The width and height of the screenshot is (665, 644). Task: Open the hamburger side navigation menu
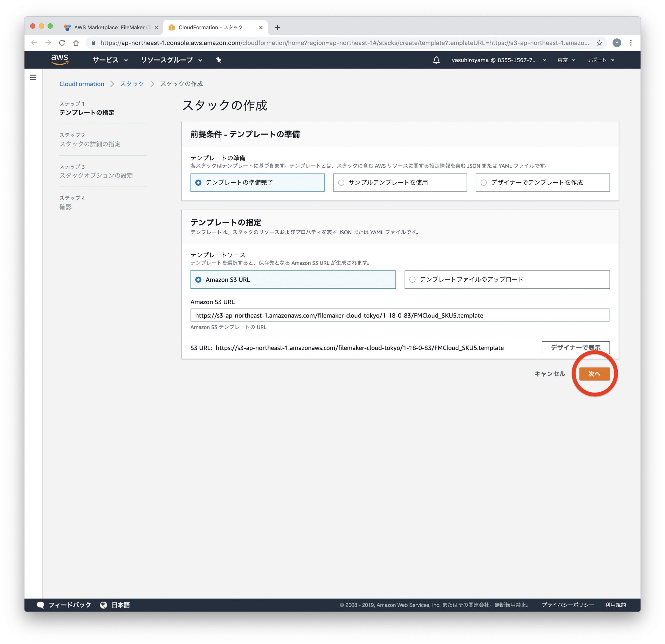pos(33,77)
